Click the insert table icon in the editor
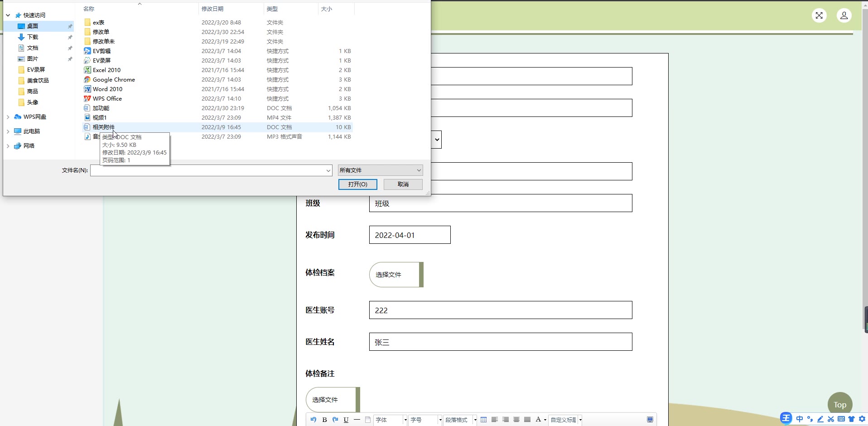The height and width of the screenshot is (426, 868). pos(484,420)
